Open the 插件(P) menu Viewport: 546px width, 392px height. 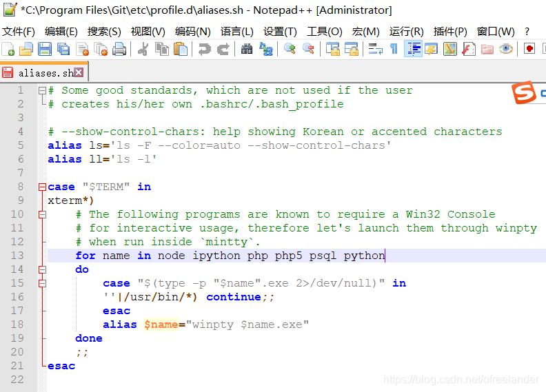click(x=450, y=32)
